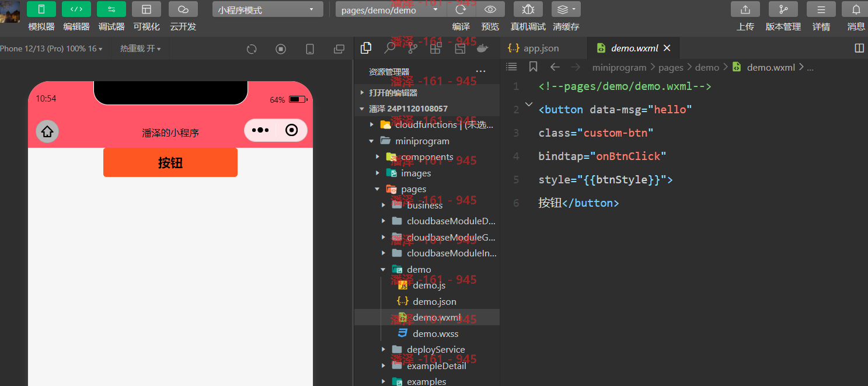Image resolution: width=868 pixels, height=386 pixels.
Task: Toggle the 编辑器 editor panel
Action: coord(76,9)
